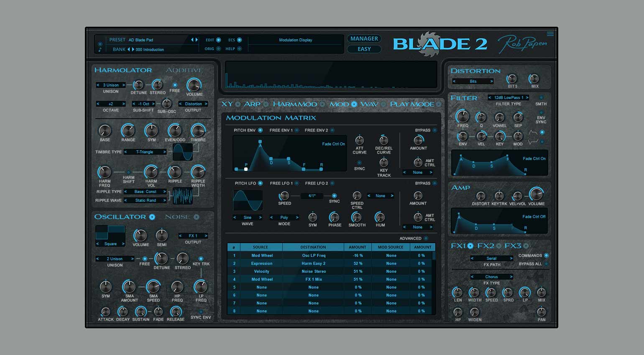This screenshot has width=644, height=355.
Task: Toggle Pitch LFO Sync button
Action: pyautogui.click(x=334, y=195)
